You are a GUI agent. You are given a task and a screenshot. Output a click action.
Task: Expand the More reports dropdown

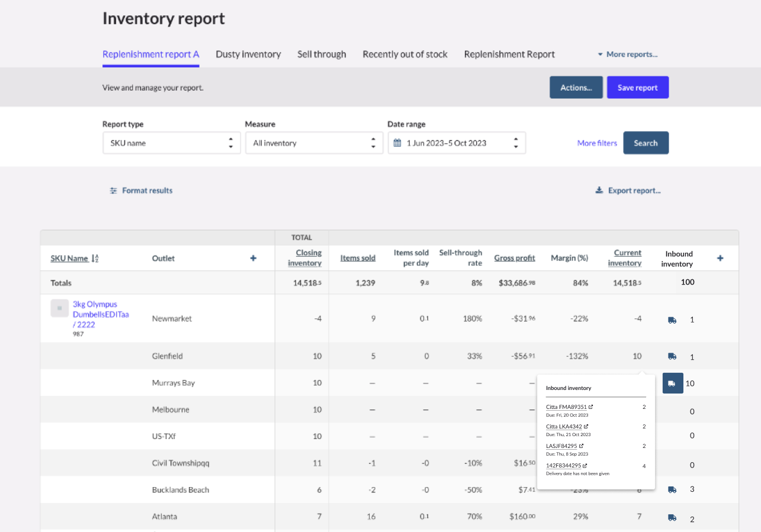click(628, 54)
